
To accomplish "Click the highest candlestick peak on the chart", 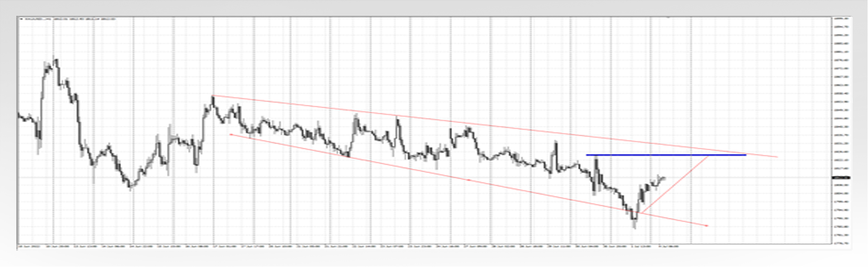I will (55, 59).
